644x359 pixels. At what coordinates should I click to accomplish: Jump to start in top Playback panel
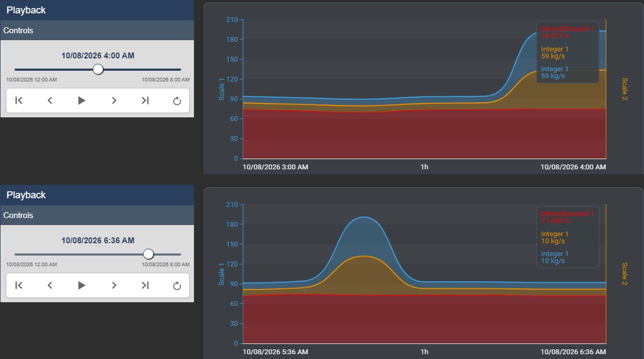pyautogui.click(x=18, y=100)
